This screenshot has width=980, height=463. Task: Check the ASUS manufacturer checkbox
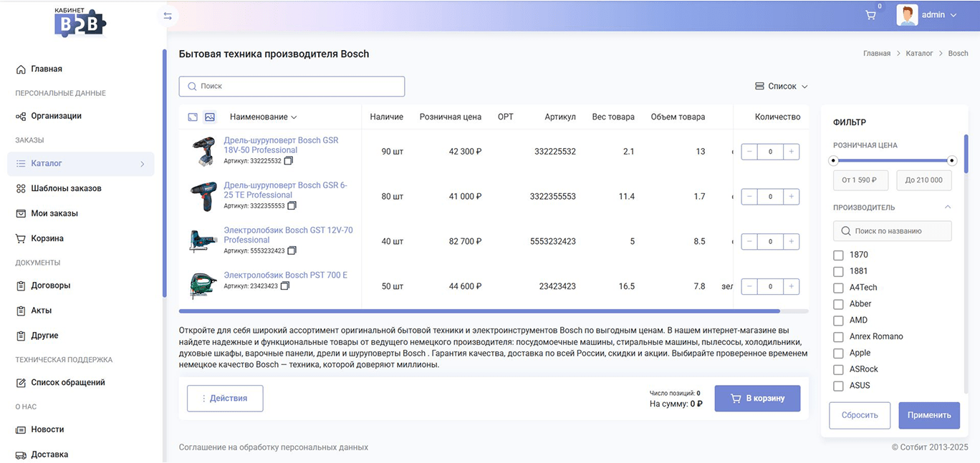coord(838,386)
